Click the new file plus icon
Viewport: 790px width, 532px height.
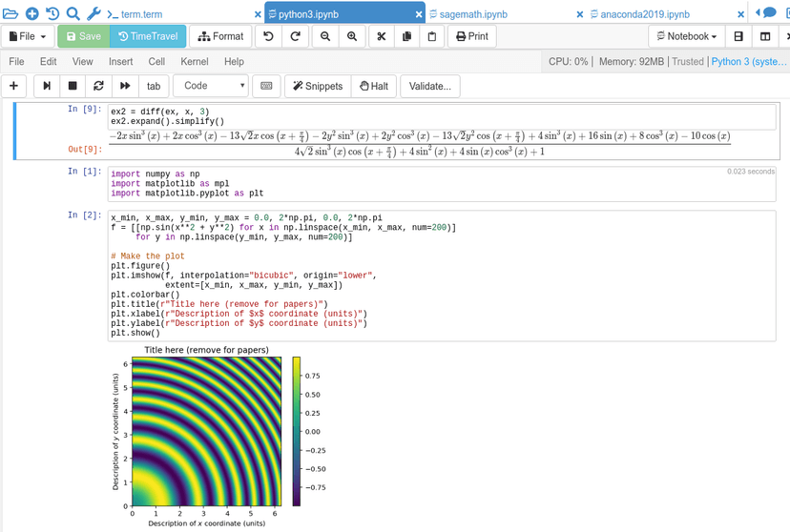(31, 13)
